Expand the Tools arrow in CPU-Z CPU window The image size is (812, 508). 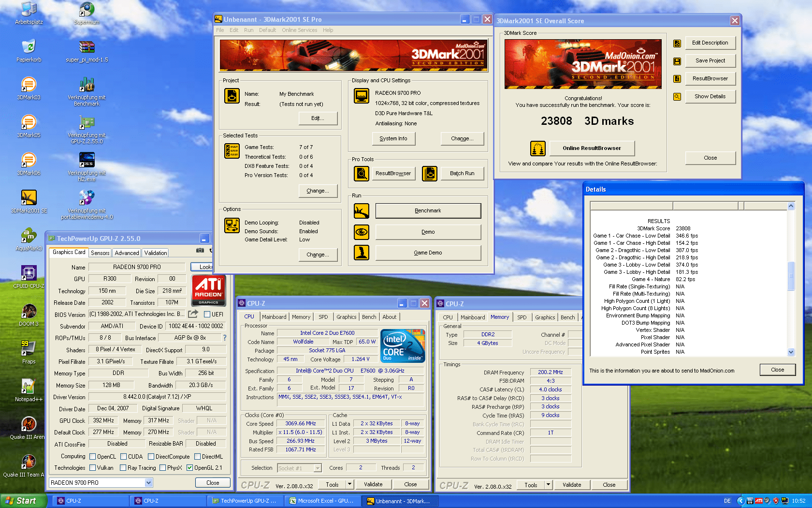tap(349, 484)
